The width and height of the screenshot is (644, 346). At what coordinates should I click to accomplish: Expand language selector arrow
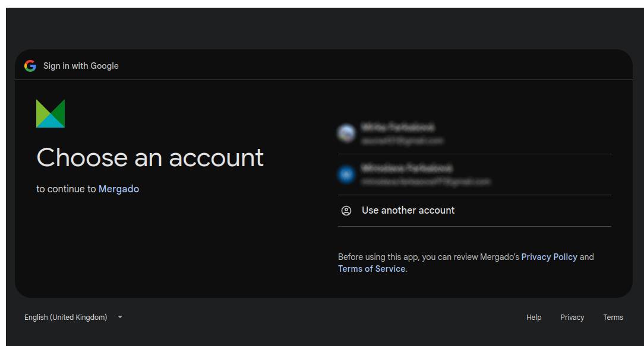point(120,317)
